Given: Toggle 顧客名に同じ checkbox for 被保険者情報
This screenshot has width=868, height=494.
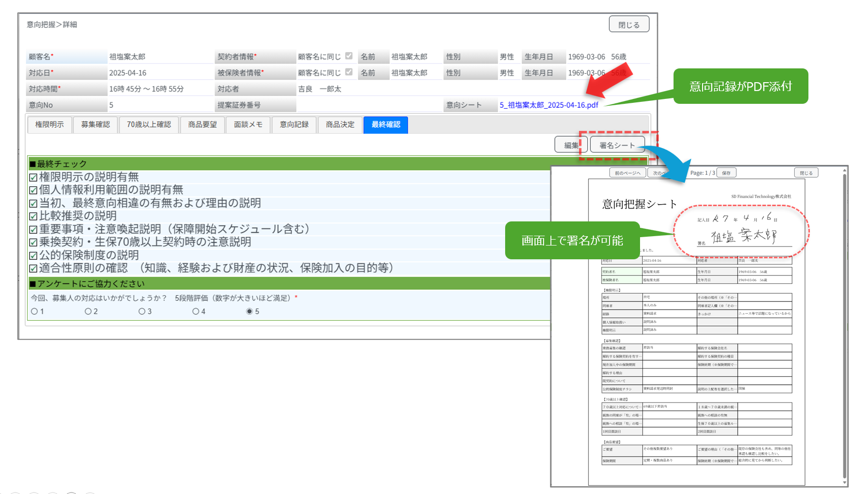Looking at the screenshot, I should [x=349, y=72].
